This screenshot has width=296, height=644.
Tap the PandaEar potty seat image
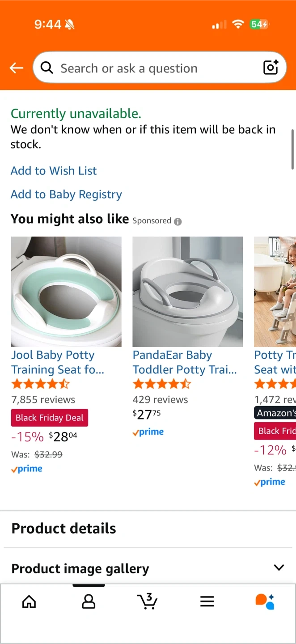tap(188, 292)
